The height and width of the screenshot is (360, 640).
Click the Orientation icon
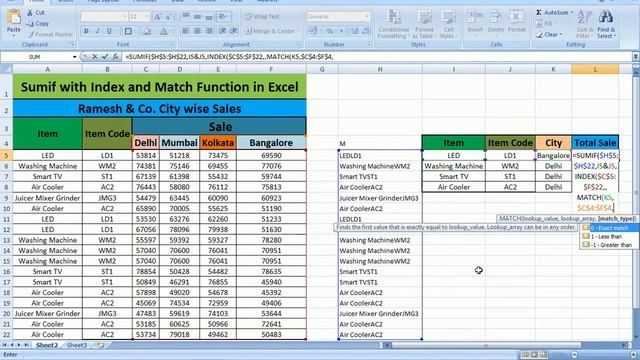click(x=223, y=16)
